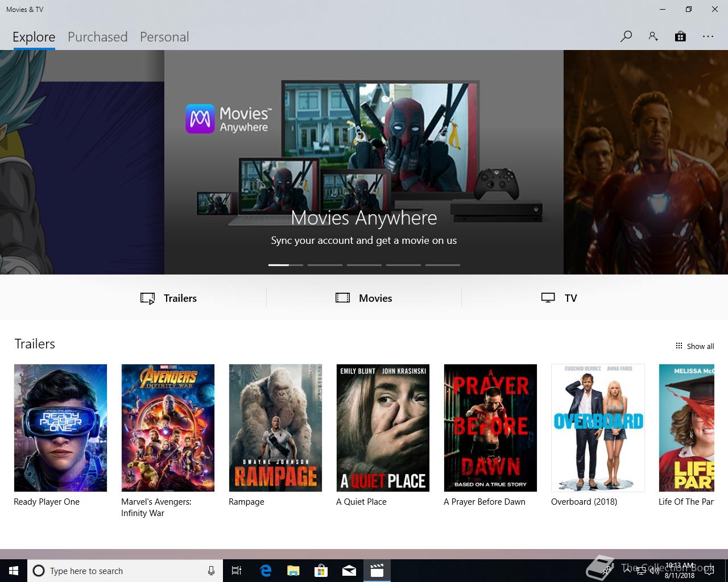Open the Life Of The Party poster
The height and width of the screenshot is (582, 728).
pos(686,428)
